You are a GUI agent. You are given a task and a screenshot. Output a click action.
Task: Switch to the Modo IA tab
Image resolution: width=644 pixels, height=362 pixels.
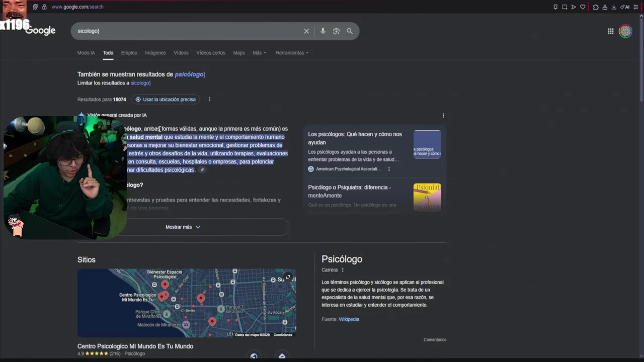tap(86, 53)
